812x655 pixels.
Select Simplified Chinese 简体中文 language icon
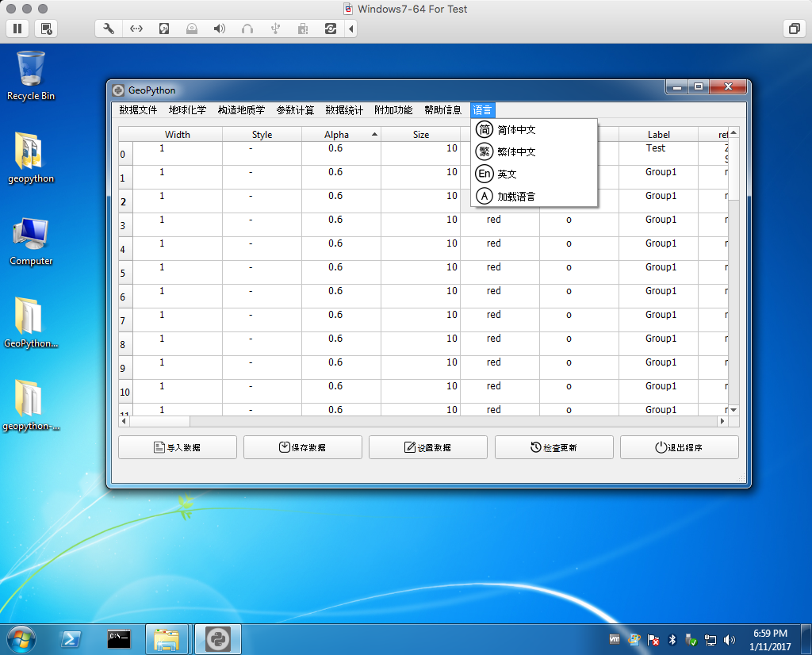pos(485,129)
